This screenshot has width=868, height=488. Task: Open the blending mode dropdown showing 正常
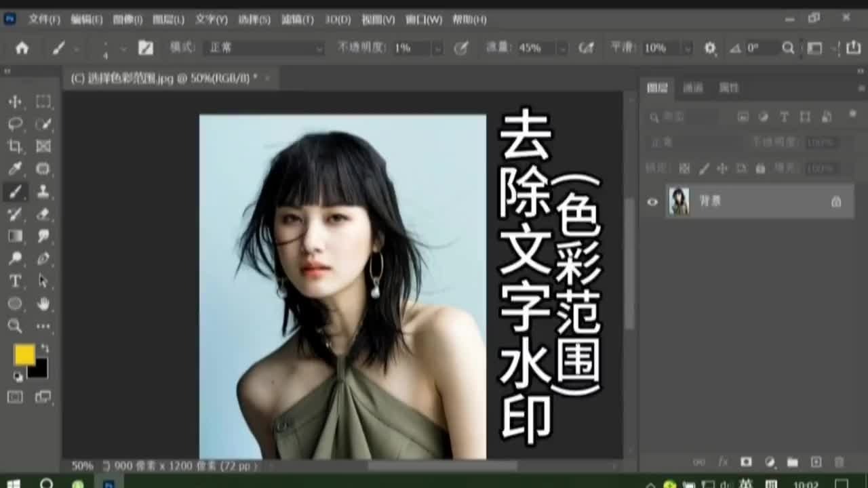tap(264, 48)
